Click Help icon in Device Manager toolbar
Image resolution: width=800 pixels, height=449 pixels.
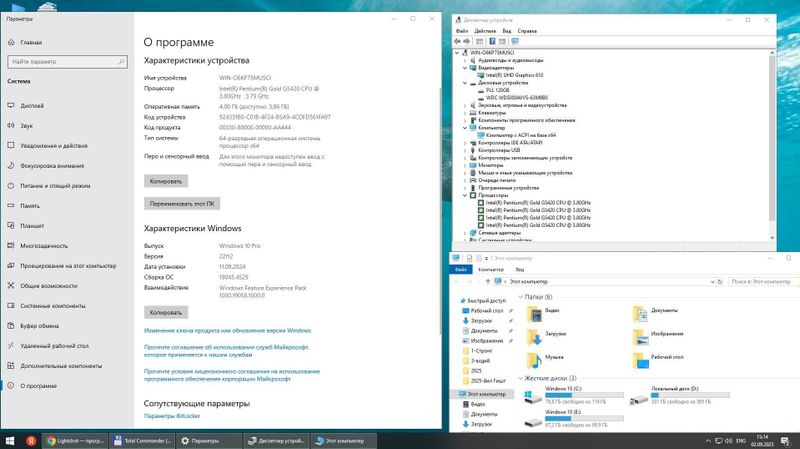pyautogui.click(x=492, y=41)
